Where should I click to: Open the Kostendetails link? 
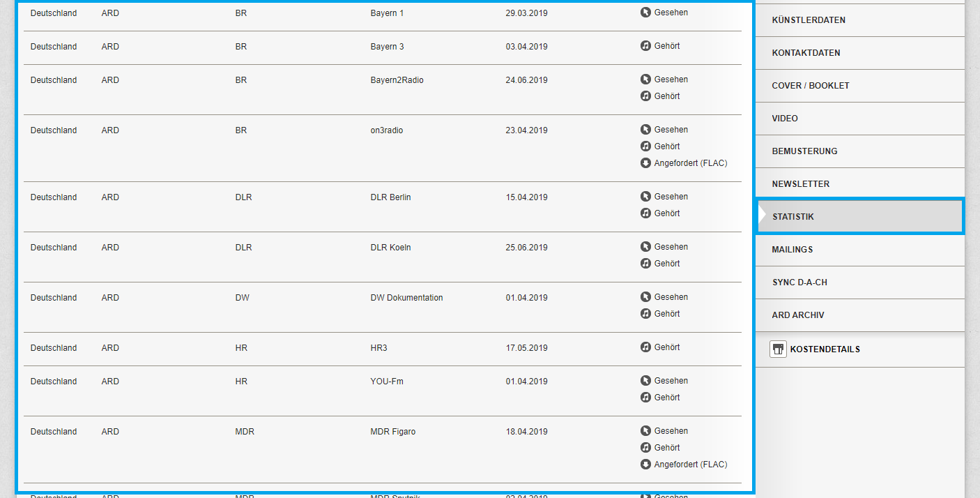825,349
